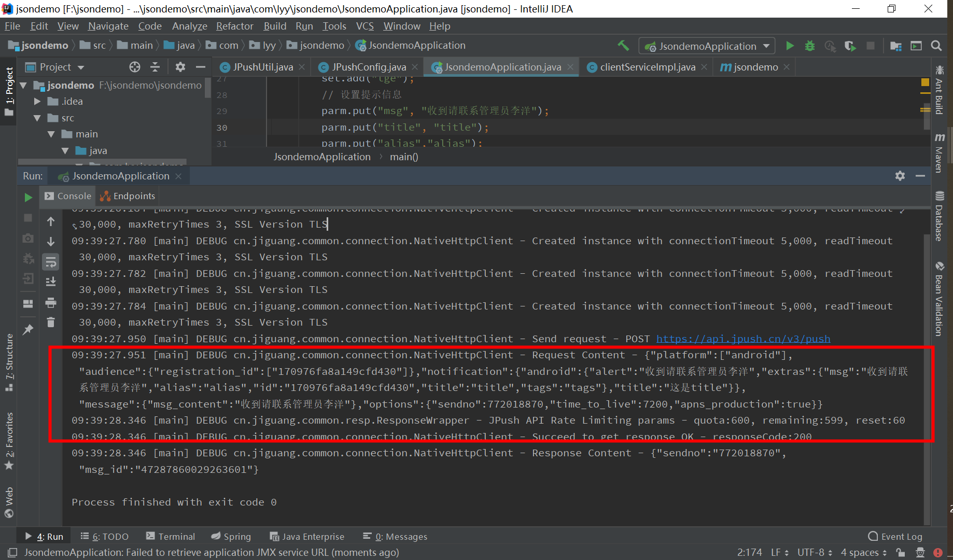Toggle the read-only lock icon

901,553
